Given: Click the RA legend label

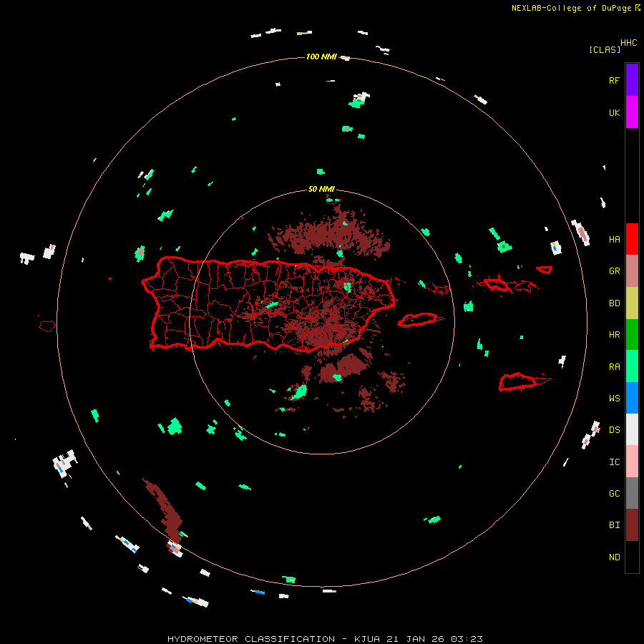Looking at the screenshot, I should click(x=614, y=367).
